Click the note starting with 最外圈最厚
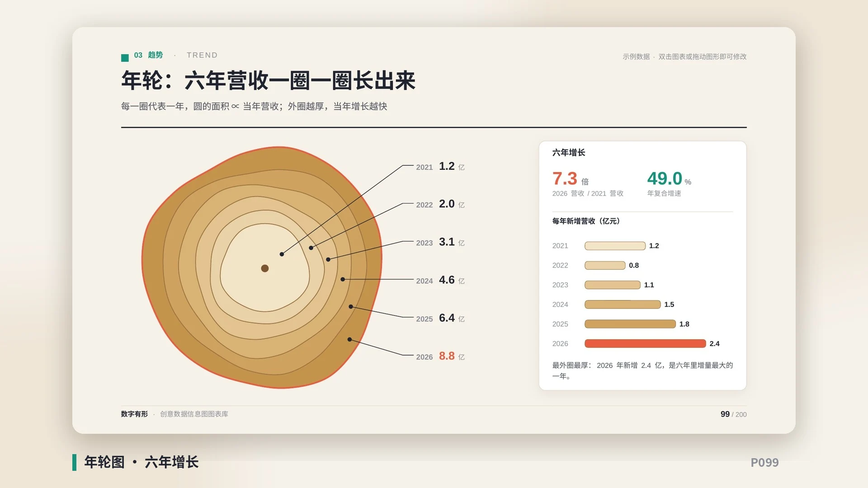The image size is (868, 488). click(x=642, y=371)
